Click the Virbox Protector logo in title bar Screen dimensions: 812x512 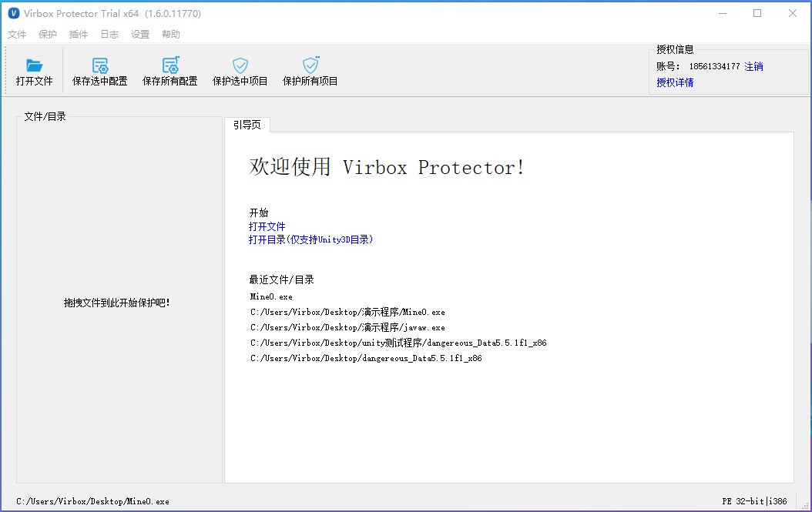pos(14,13)
